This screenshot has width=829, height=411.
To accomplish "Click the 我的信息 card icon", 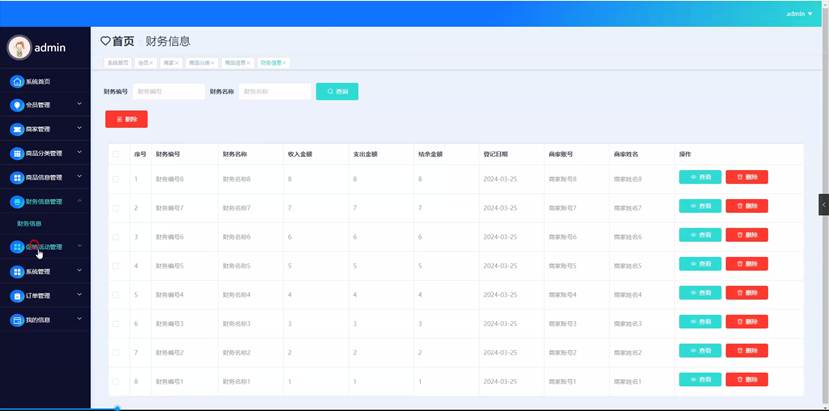I will click(x=17, y=319).
